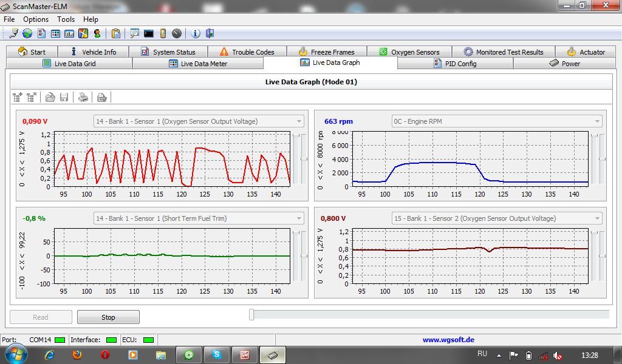Open the Tools menu
Viewport: 622px width, 364px height.
point(66,19)
